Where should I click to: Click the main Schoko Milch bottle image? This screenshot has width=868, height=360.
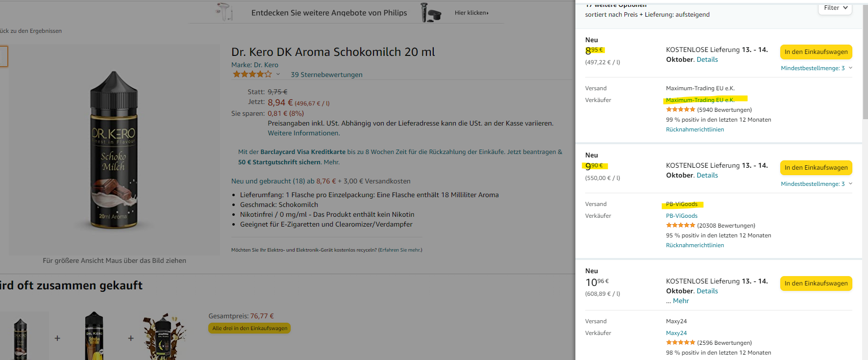[x=114, y=150]
